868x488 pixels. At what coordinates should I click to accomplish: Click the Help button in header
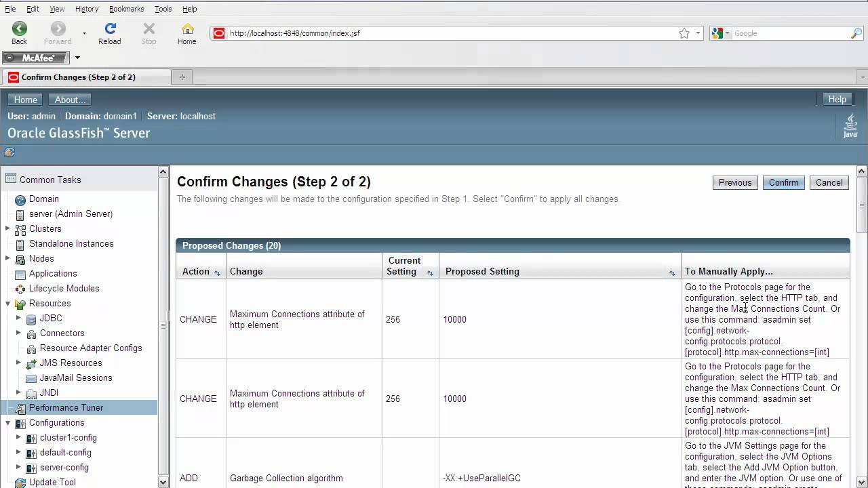click(837, 99)
